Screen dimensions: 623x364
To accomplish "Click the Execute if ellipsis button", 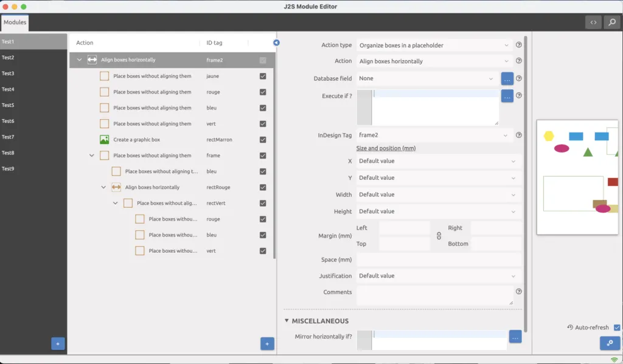I will point(507,95).
